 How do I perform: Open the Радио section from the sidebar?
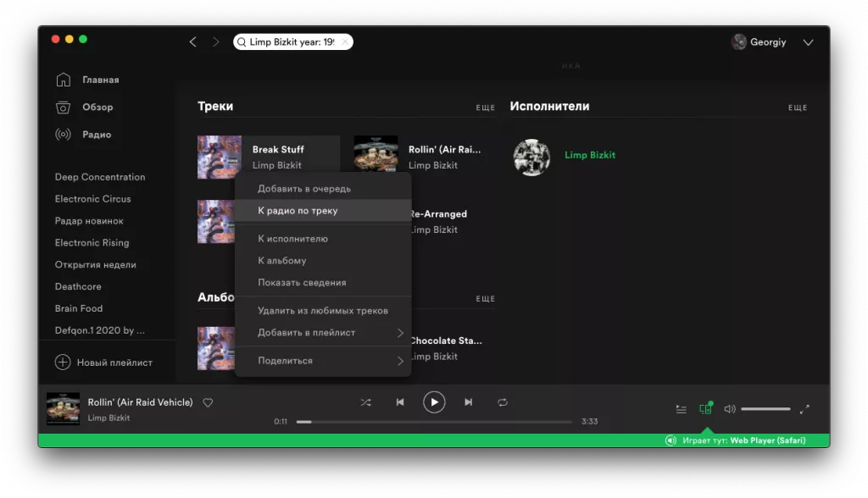pyautogui.click(x=64, y=134)
